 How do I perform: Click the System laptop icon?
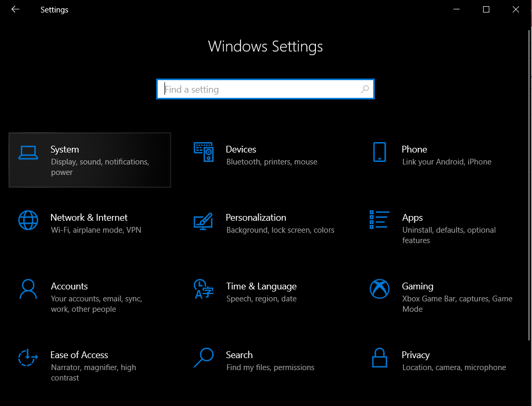pyautogui.click(x=28, y=153)
